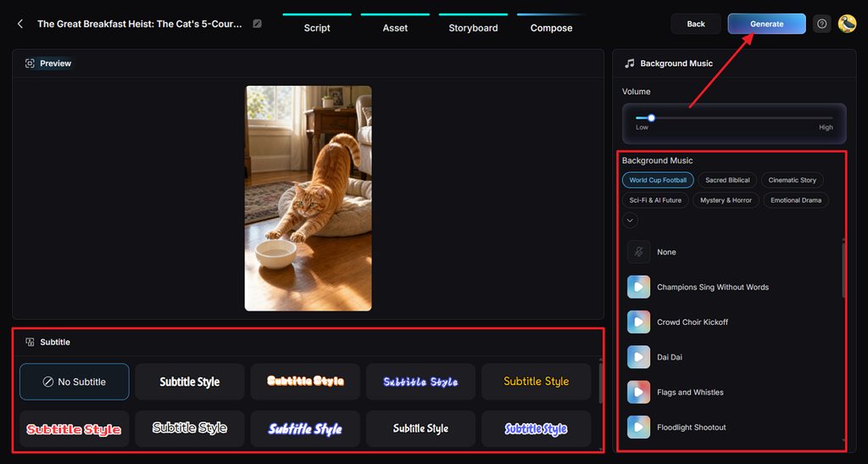This screenshot has width=868, height=464.
Task: Switch to the Storyboard step
Action: click(473, 28)
